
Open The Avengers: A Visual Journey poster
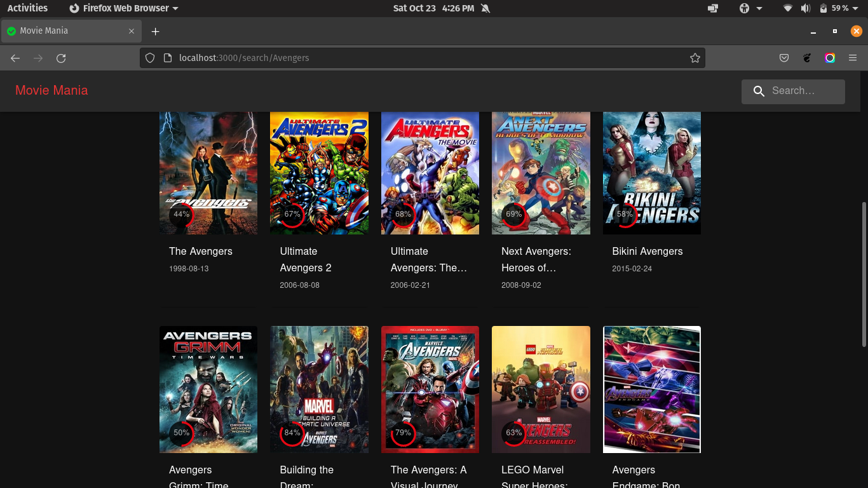(x=430, y=390)
